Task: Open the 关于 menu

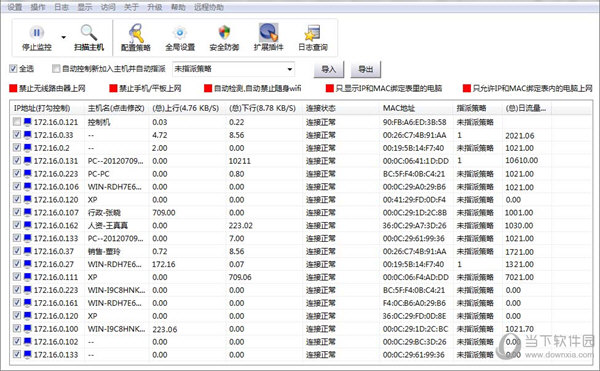Action: tap(131, 7)
